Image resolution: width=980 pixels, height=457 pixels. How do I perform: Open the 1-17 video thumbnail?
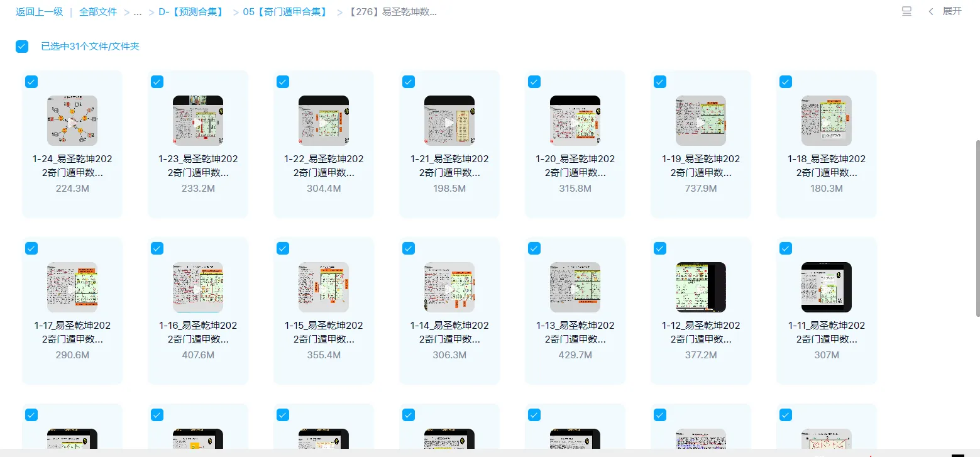pyautogui.click(x=72, y=287)
